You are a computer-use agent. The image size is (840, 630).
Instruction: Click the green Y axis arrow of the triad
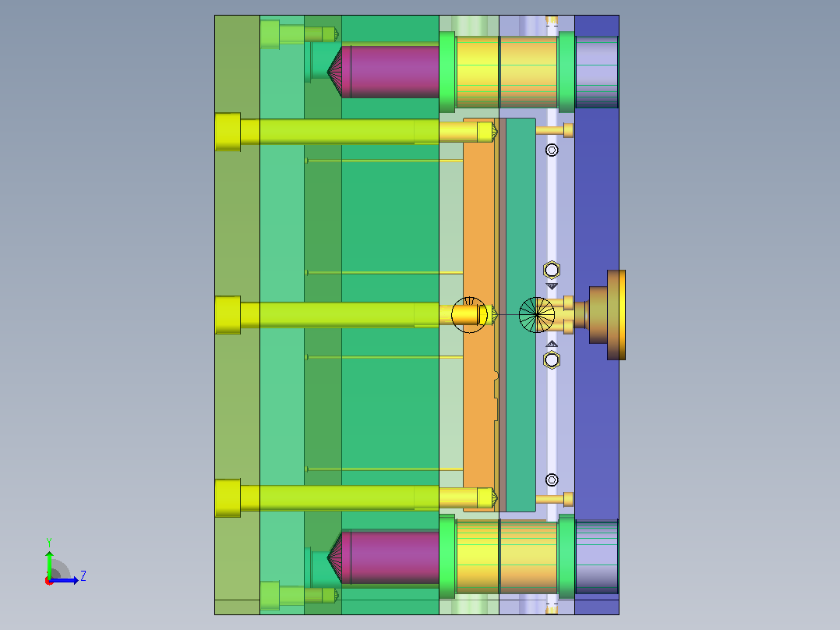[49, 564]
